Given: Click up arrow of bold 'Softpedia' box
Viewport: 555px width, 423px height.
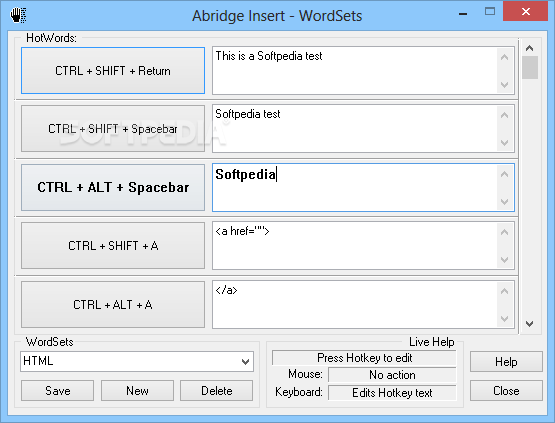Looking at the screenshot, I should [x=505, y=174].
